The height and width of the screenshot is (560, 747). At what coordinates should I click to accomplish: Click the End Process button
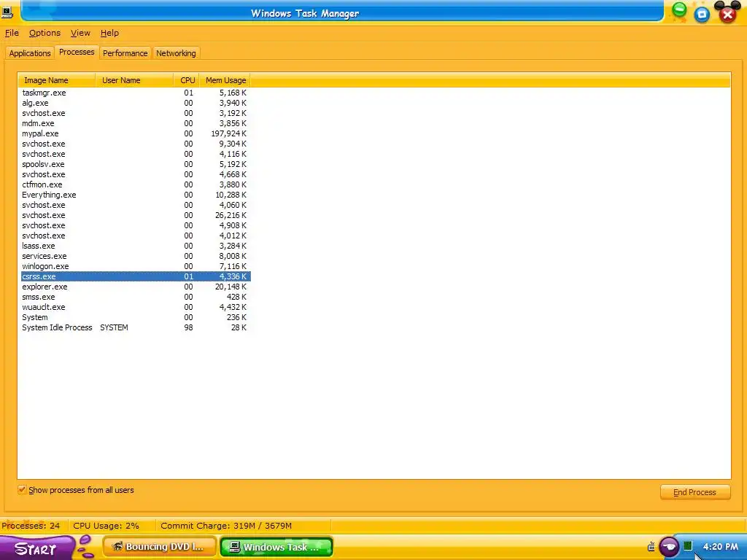tap(695, 492)
